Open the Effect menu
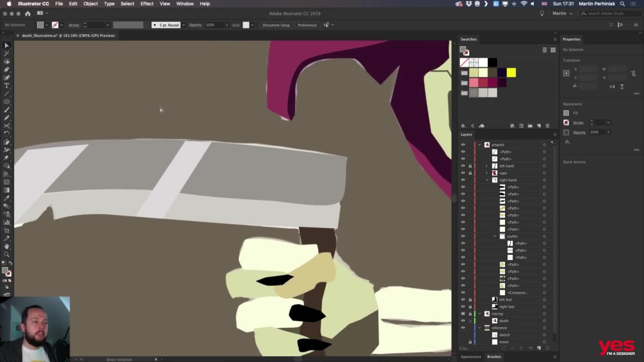644x362 pixels. click(x=147, y=4)
